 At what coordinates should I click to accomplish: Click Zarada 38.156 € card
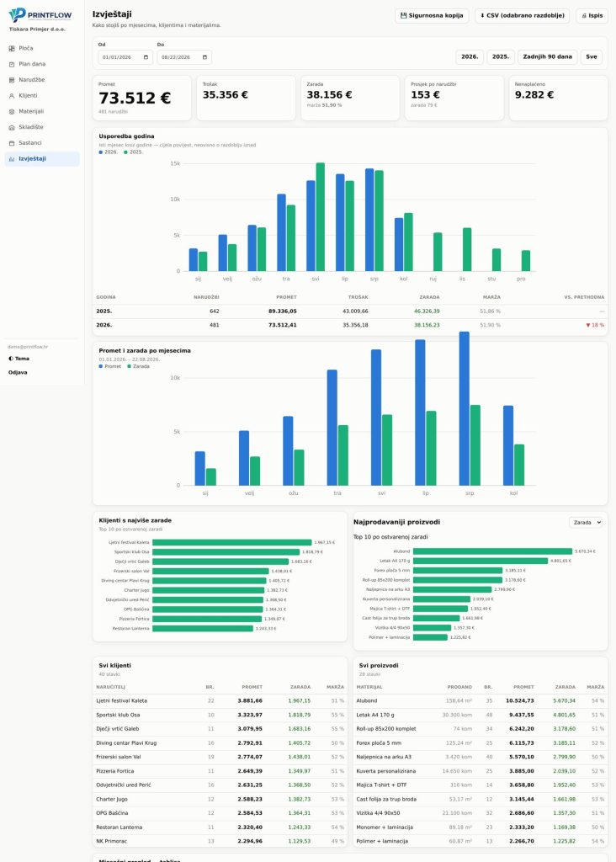coord(350,98)
